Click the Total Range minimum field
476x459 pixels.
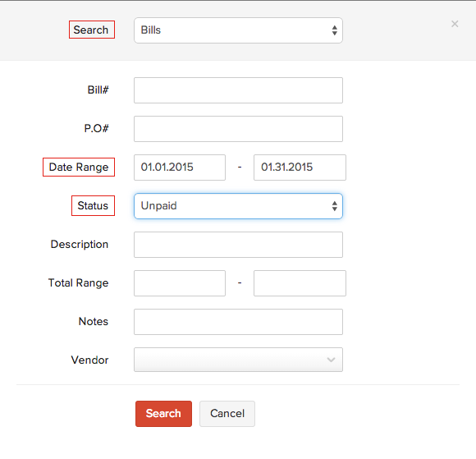[x=180, y=283]
